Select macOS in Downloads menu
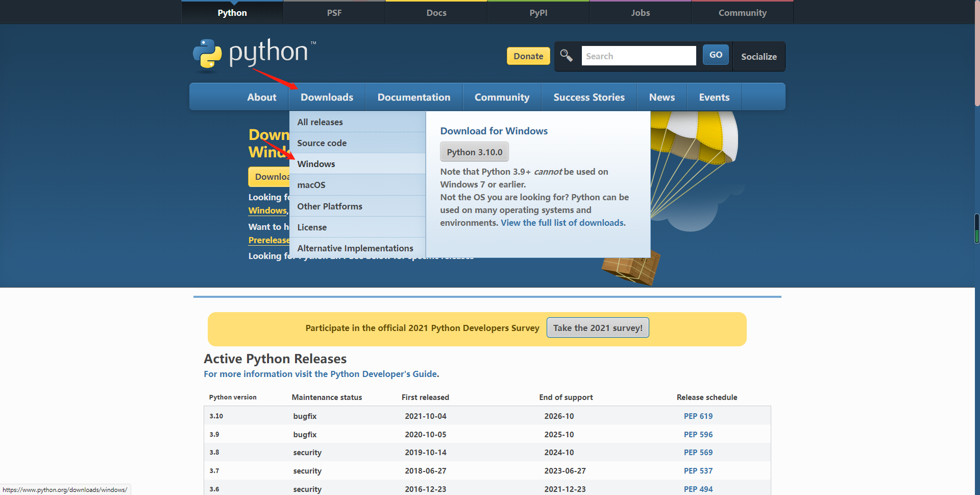 coord(357,185)
